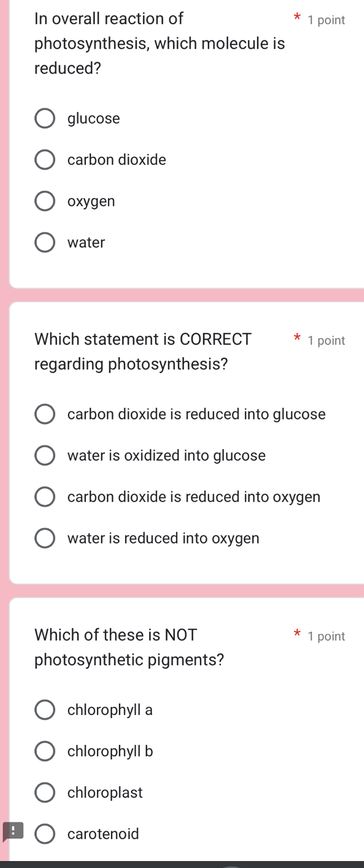Choose carotenoid in the pigments question
This screenshot has height=868, width=364.
(45, 834)
